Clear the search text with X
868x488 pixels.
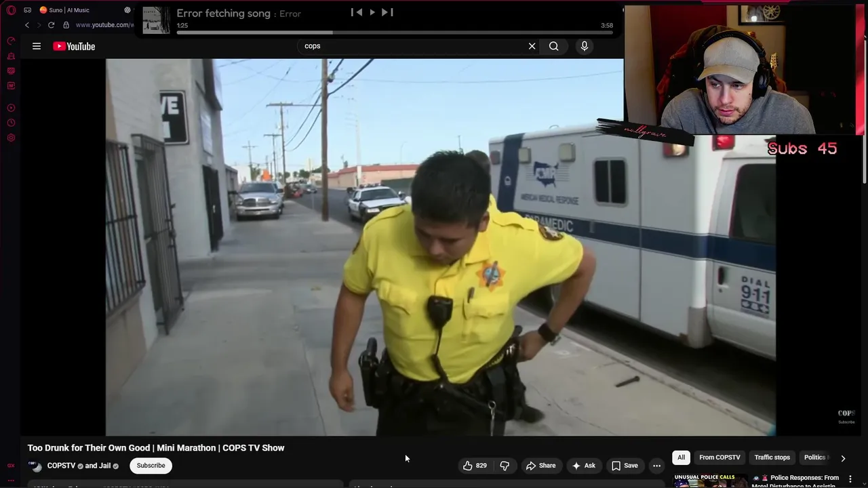[x=532, y=46]
